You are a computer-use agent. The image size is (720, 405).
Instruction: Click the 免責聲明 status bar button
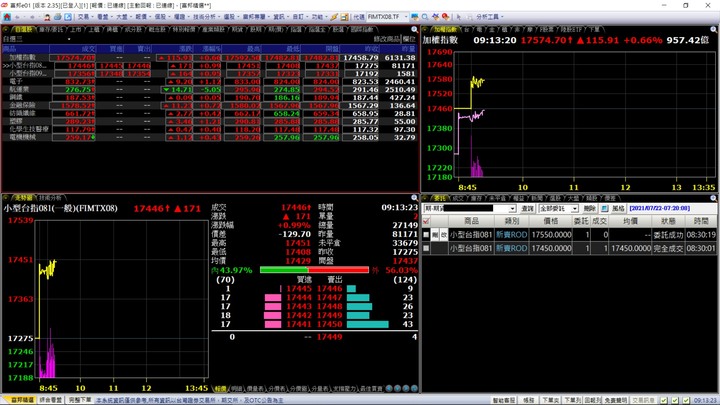pyautogui.click(x=615, y=400)
